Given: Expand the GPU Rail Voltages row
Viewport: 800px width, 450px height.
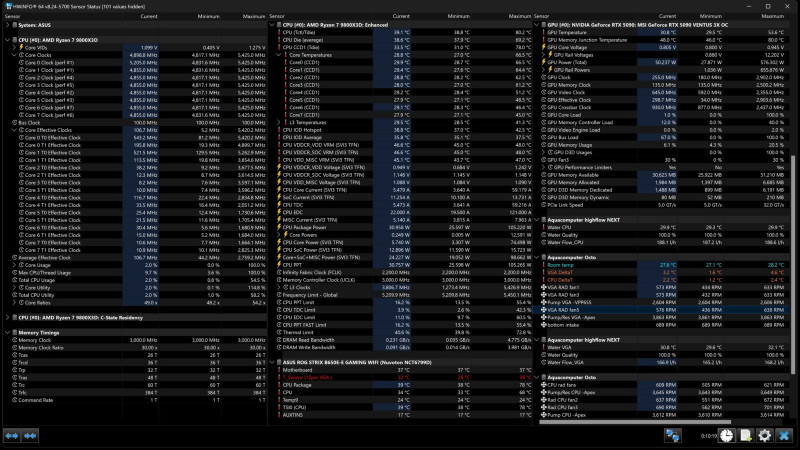Looking at the screenshot, I should tap(543, 55).
